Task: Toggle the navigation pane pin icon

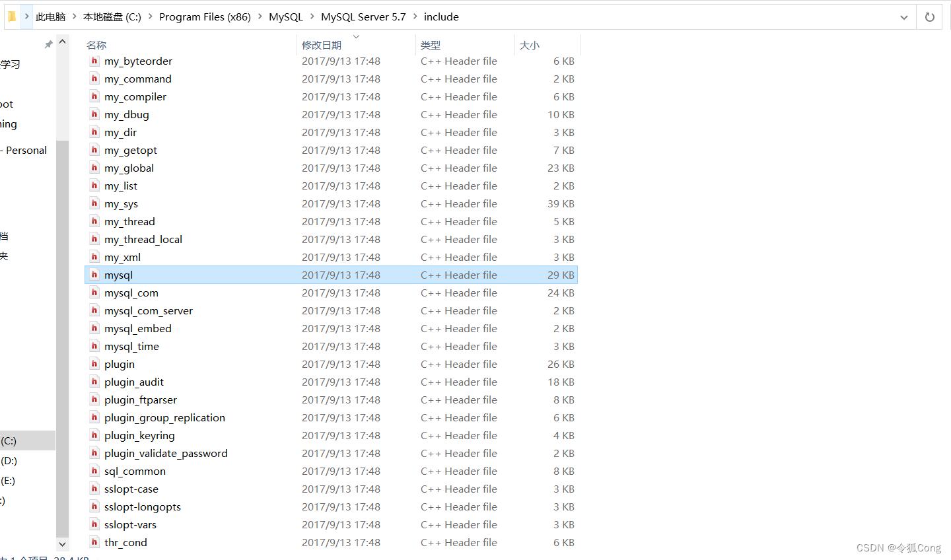Action: point(48,44)
